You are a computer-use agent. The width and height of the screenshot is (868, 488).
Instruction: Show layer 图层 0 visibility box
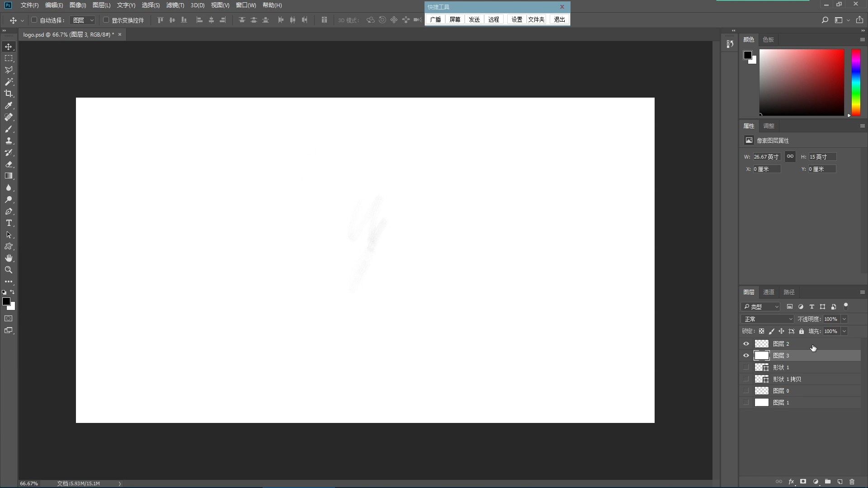click(746, 391)
